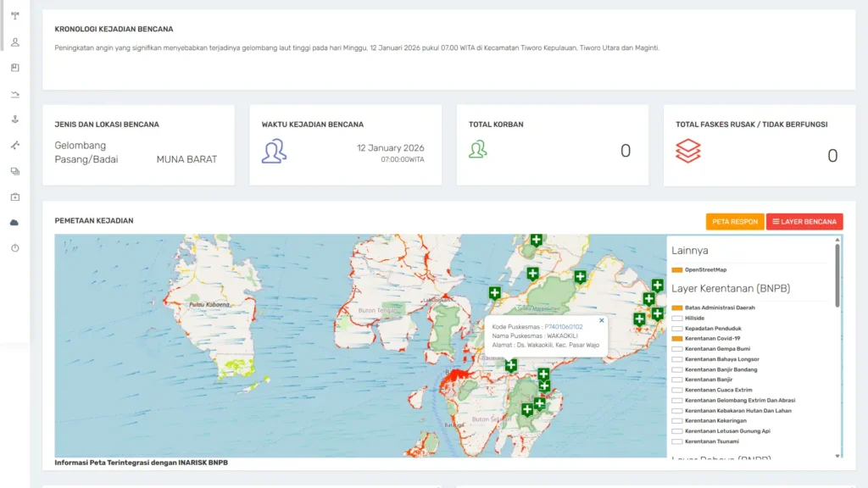
Task: Select the OpenStreetMap base layer swatch
Action: (676, 270)
